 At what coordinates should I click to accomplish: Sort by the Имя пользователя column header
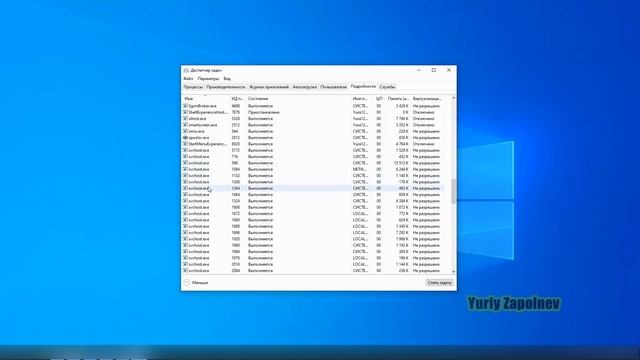point(360,99)
